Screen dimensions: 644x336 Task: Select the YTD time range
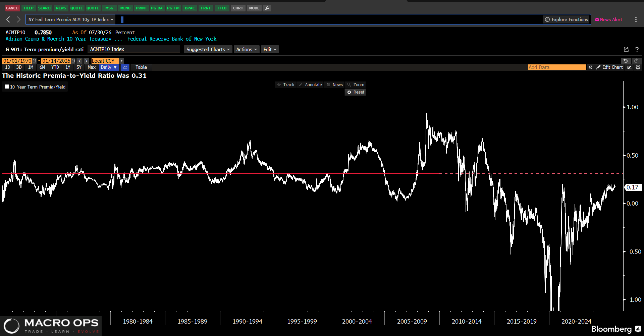tap(55, 67)
